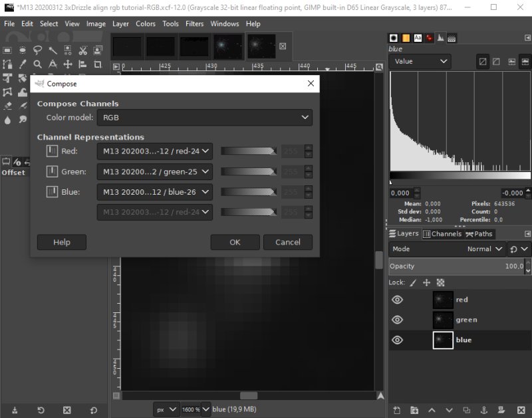Viewport: 532px width, 418px height.
Task: Click the layer Opacity slider
Action: (457, 266)
